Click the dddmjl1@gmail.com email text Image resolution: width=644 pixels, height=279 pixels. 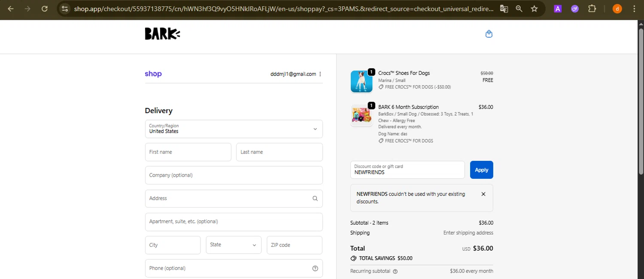tap(293, 74)
